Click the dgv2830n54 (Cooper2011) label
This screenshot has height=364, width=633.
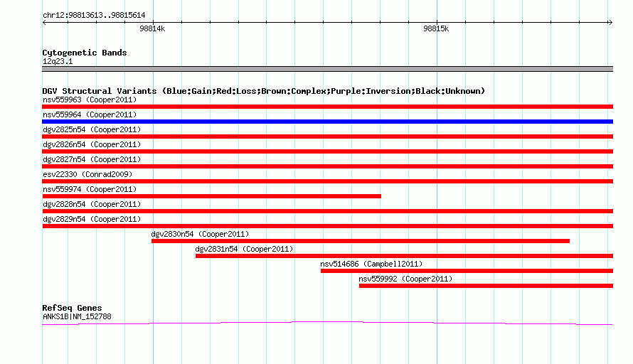coord(200,234)
